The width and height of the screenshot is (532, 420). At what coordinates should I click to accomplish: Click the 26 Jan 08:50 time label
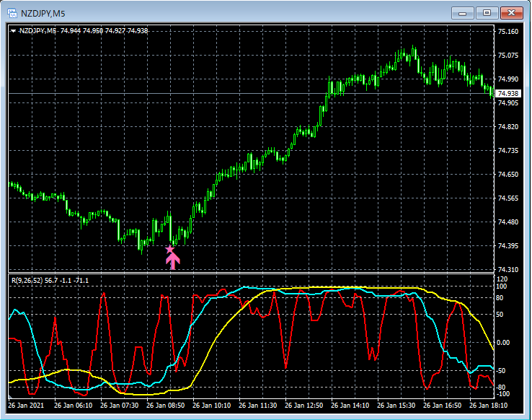click(165, 406)
